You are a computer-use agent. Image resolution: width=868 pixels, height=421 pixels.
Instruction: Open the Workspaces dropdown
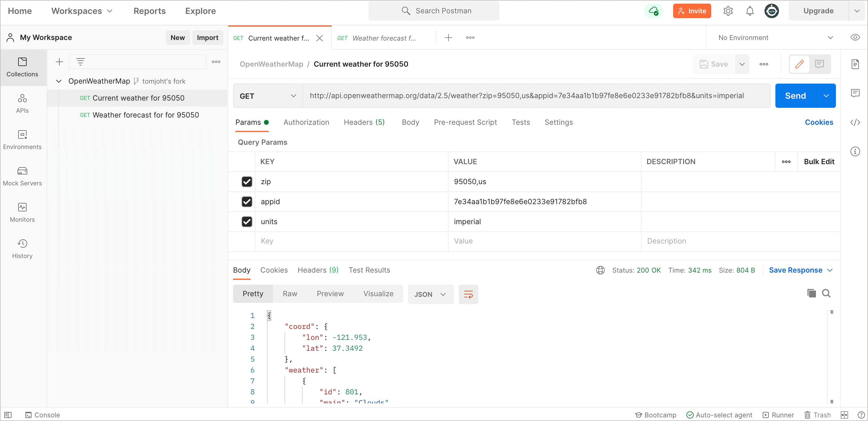pos(82,11)
